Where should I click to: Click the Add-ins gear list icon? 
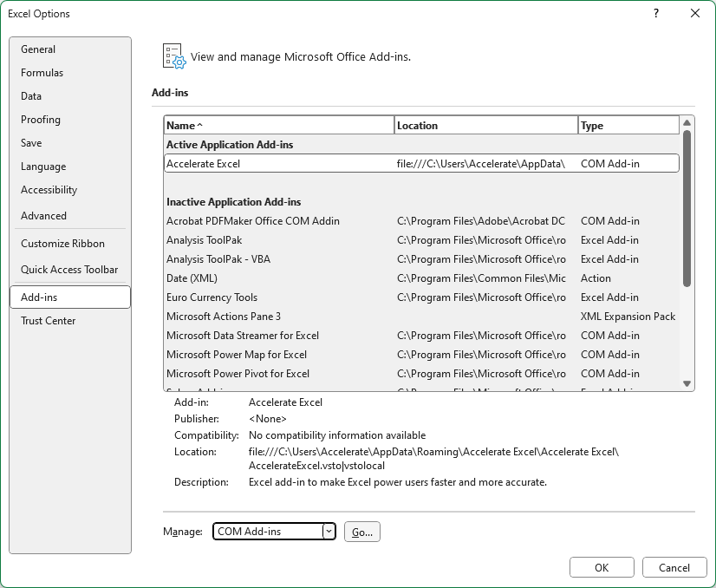point(174,56)
